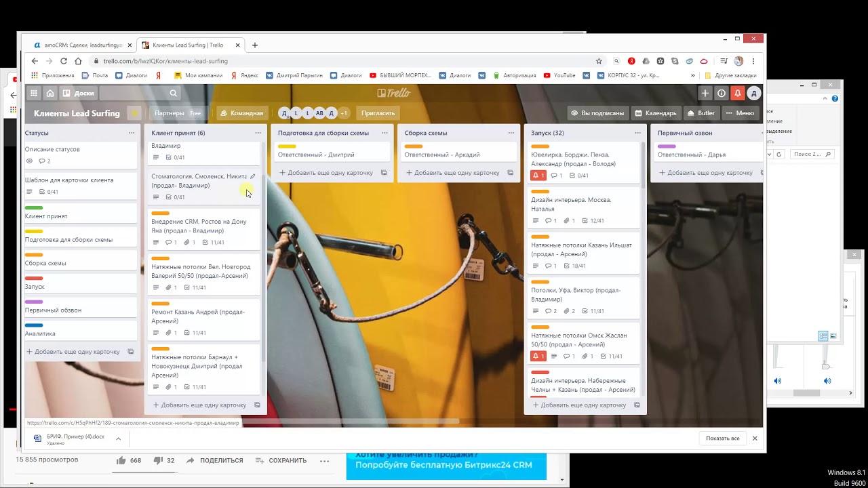Click the Trello header search field

pos(139,94)
